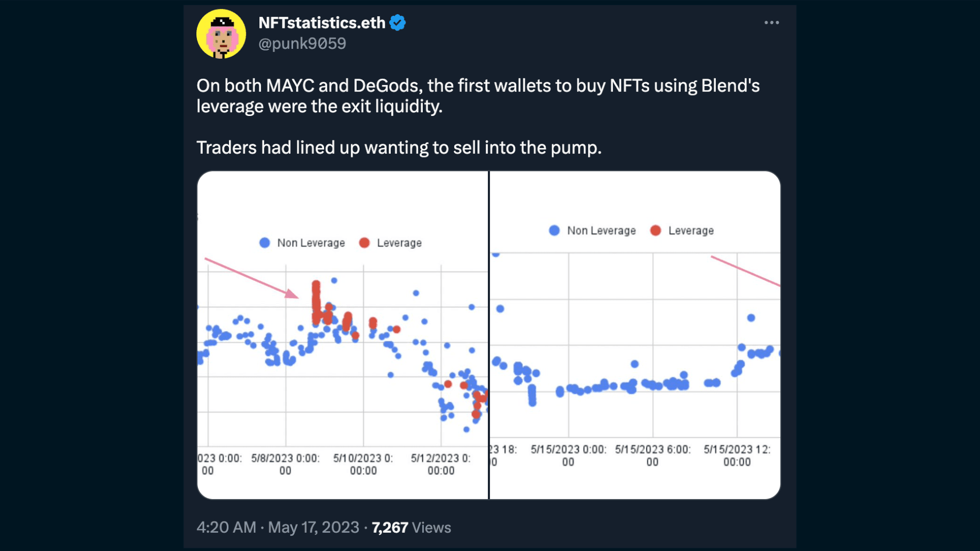Click the 4:20 AM May 17, 2023 timestamp
The width and height of the screenshot is (980, 551).
(x=277, y=527)
